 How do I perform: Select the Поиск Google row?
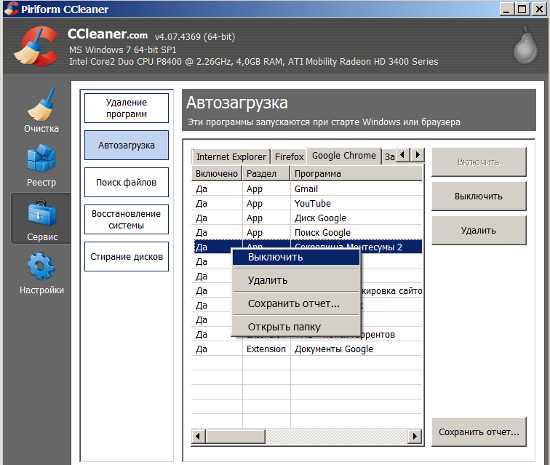[x=307, y=232]
